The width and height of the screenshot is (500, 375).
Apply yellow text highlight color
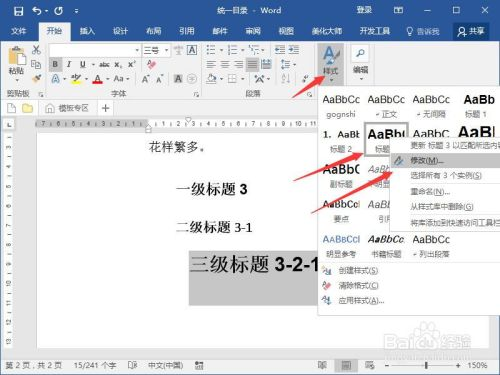(76, 79)
